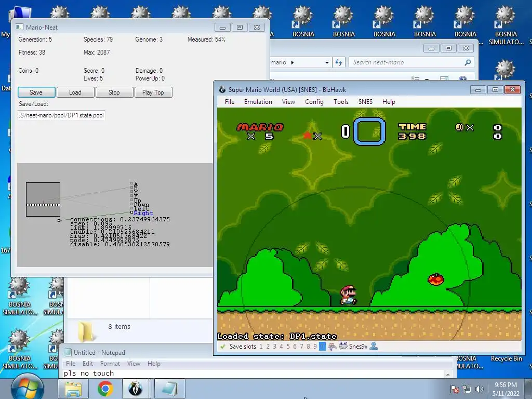Screen dimensions: 532x399
Task: Click the Show desktop strip beside the clock
Action: click(x=528, y=389)
